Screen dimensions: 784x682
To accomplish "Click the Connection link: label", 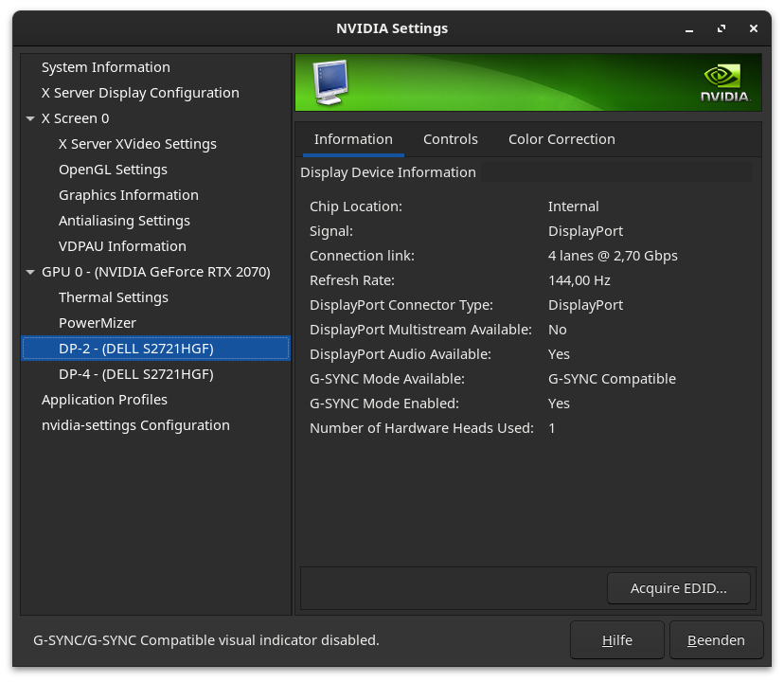I will point(362,256).
